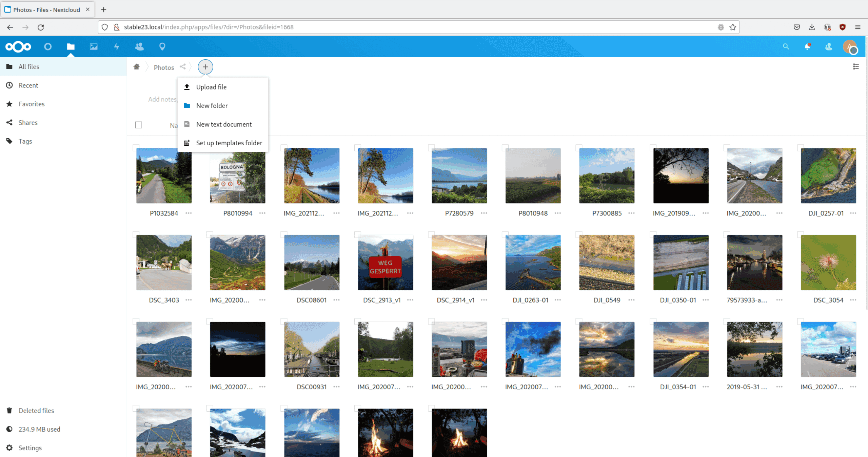
Task: Go to home folder breadcrumb icon
Action: pyautogui.click(x=137, y=67)
